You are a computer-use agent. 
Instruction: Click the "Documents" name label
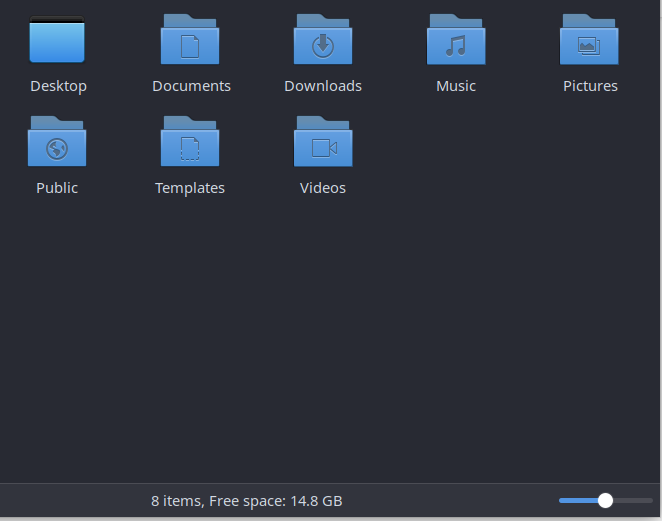click(x=191, y=86)
